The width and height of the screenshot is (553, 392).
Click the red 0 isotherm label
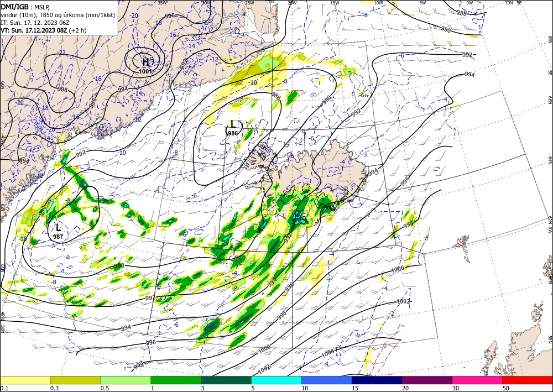[x=385, y=346]
